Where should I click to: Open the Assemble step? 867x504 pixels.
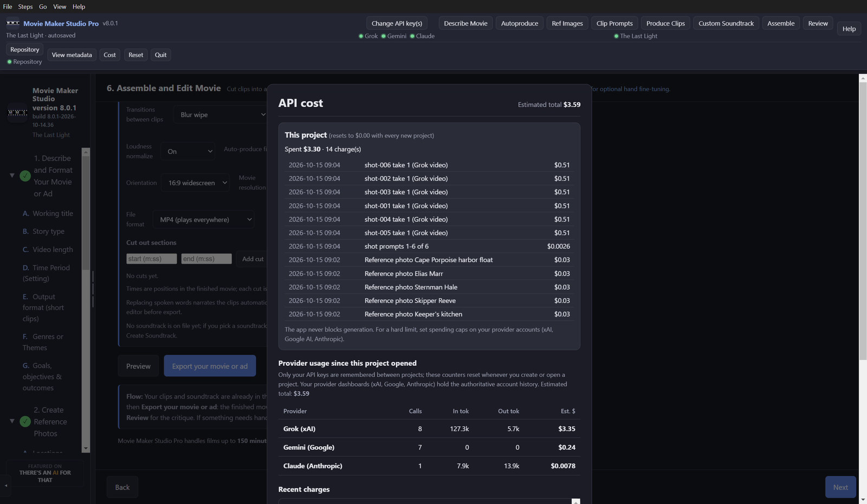click(x=781, y=23)
